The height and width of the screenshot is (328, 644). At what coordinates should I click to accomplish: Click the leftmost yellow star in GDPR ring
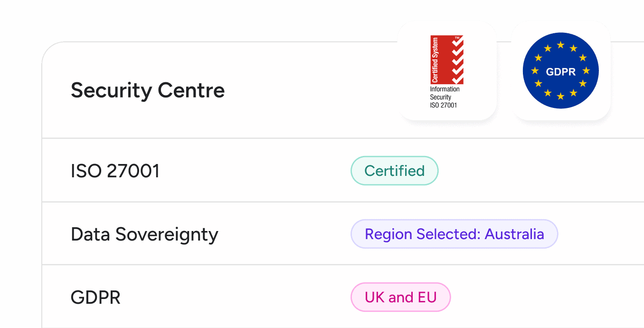coord(535,71)
